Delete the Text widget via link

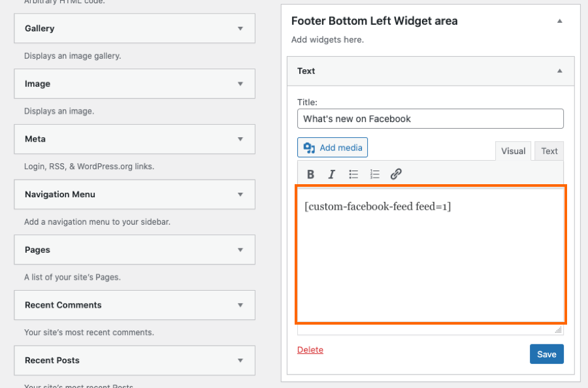tap(310, 349)
